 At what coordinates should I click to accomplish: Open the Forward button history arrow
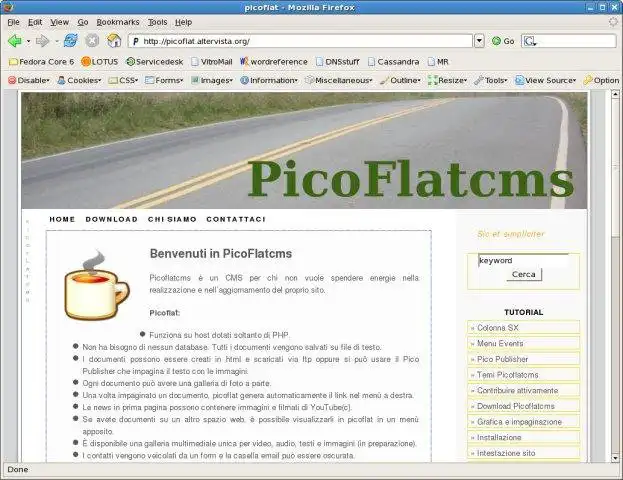coord(56,41)
